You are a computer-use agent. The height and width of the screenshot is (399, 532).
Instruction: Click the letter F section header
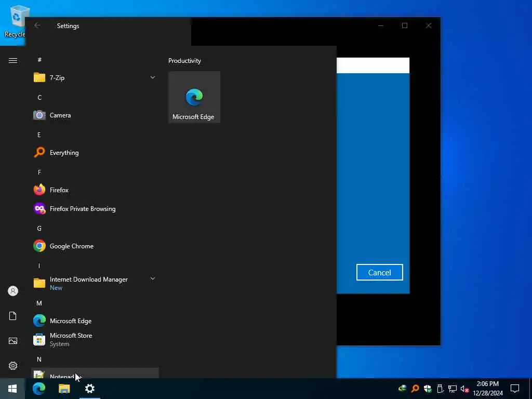coord(39,172)
